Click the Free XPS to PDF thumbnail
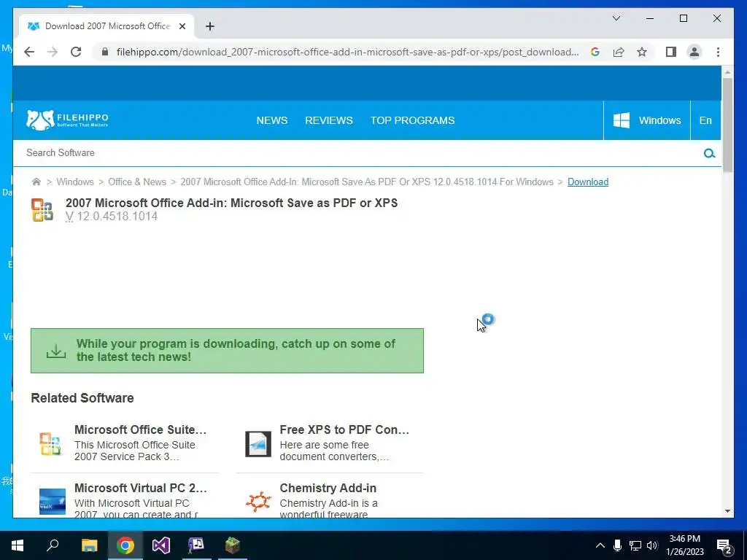This screenshot has height=560, width=747. point(258,444)
